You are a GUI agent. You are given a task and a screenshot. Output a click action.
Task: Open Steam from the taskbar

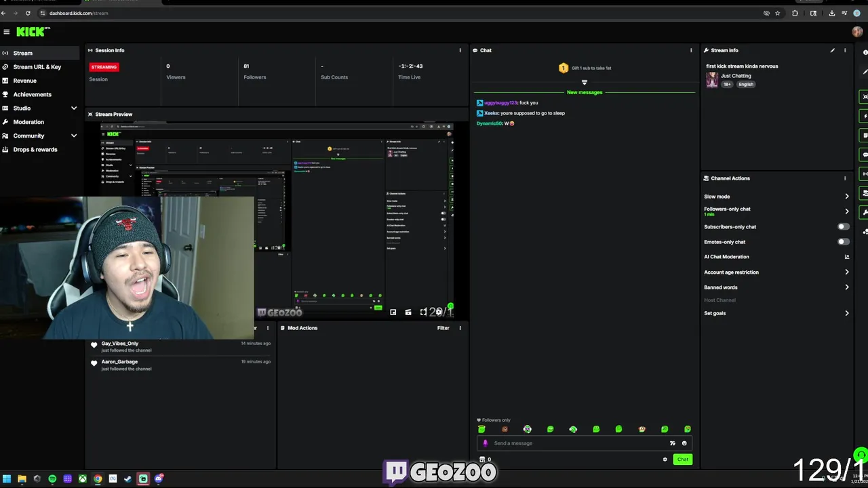pos(127,479)
